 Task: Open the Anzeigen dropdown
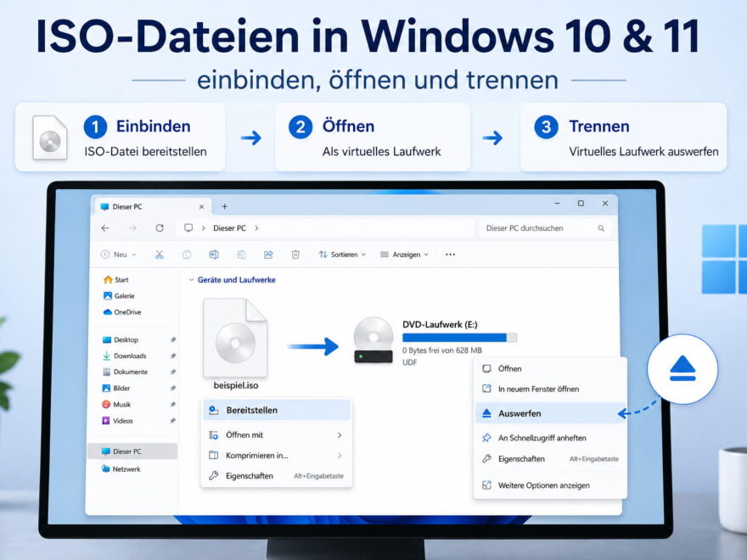click(404, 255)
